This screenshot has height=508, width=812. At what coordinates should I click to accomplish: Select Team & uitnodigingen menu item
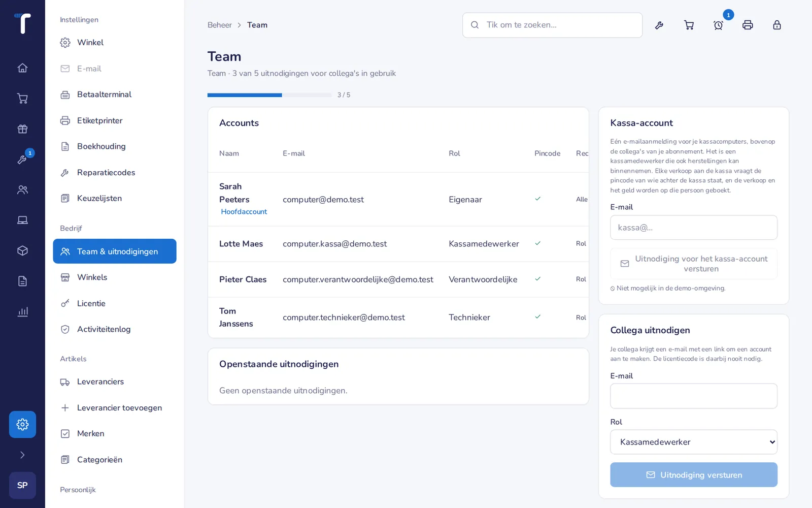pyautogui.click(x=115, y=251)
